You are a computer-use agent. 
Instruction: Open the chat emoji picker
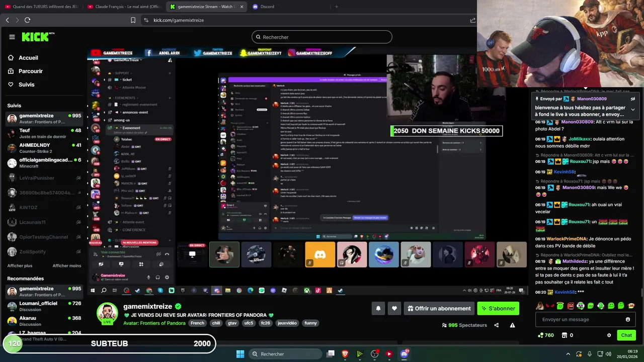coord(627,319)
